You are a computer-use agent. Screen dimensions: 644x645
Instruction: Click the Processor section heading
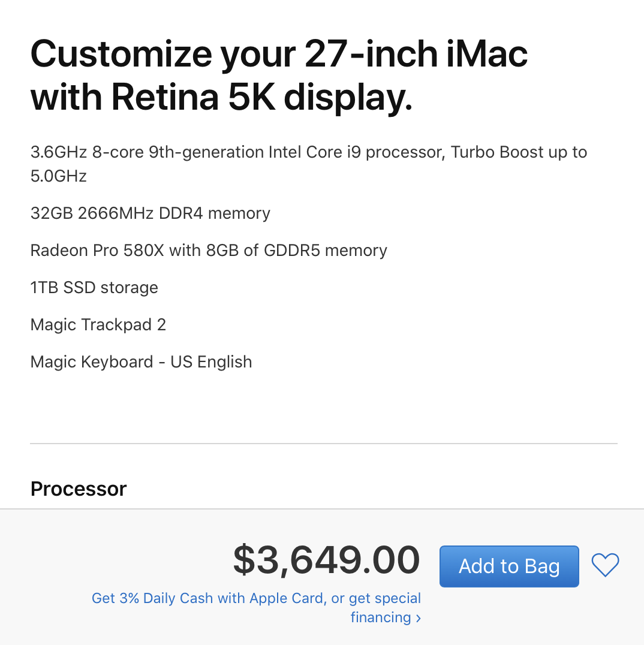tap(79, 489)
